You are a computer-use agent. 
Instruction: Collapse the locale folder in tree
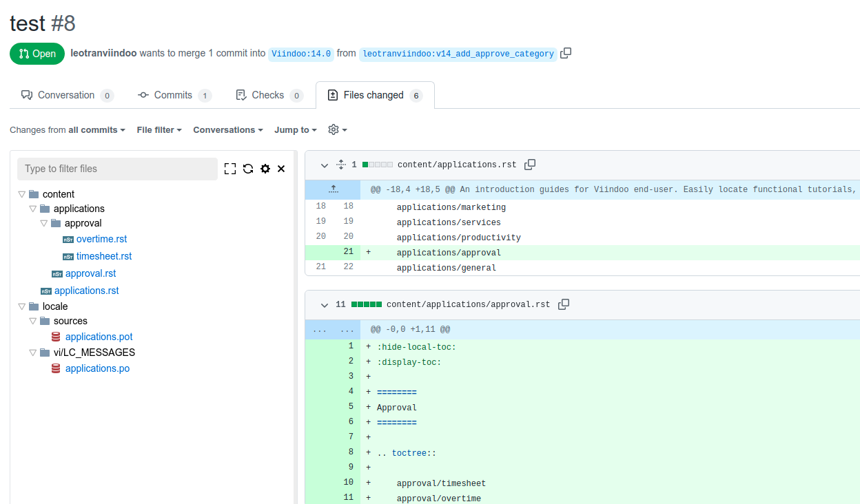(x=22, y=306)
